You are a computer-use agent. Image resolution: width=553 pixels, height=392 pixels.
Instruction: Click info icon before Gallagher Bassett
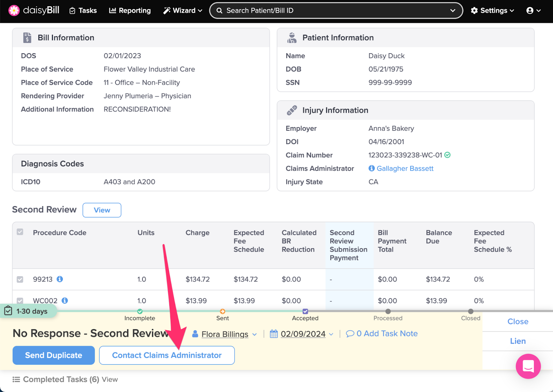pos(372,168)
